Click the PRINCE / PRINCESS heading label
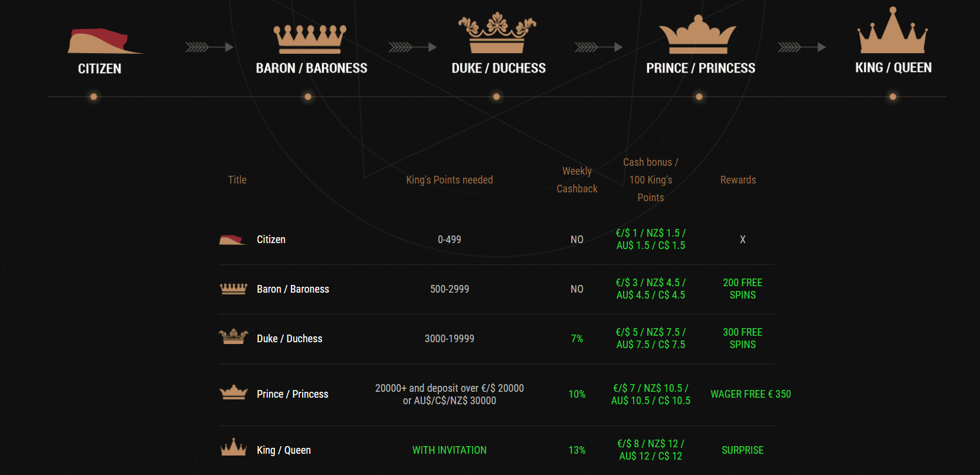The image size is (980, 475). tap(700, 68)
